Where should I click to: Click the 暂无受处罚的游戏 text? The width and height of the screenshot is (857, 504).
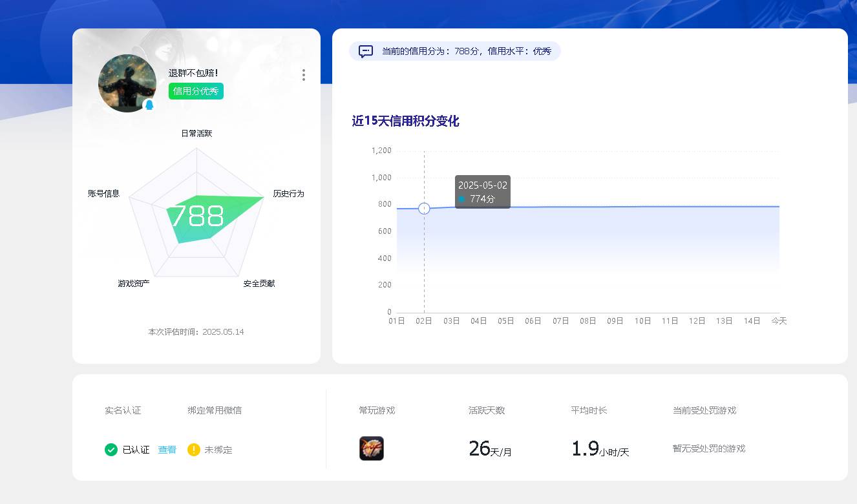708,448
